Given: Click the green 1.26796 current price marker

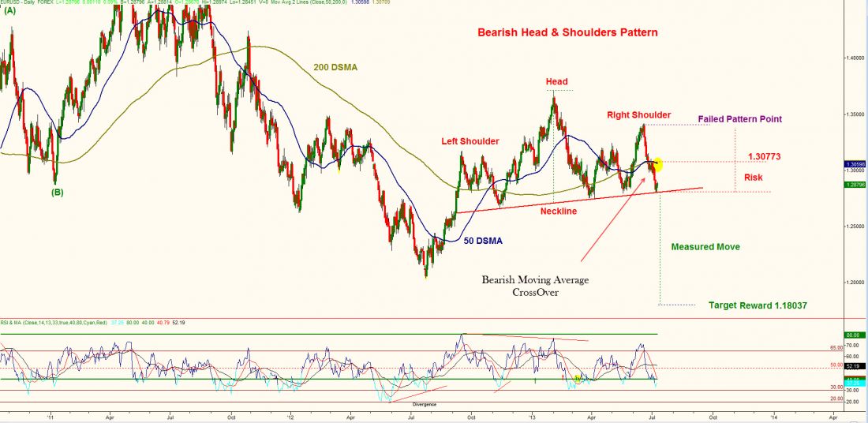Looking at the screenshot, I should coord(855,185).
